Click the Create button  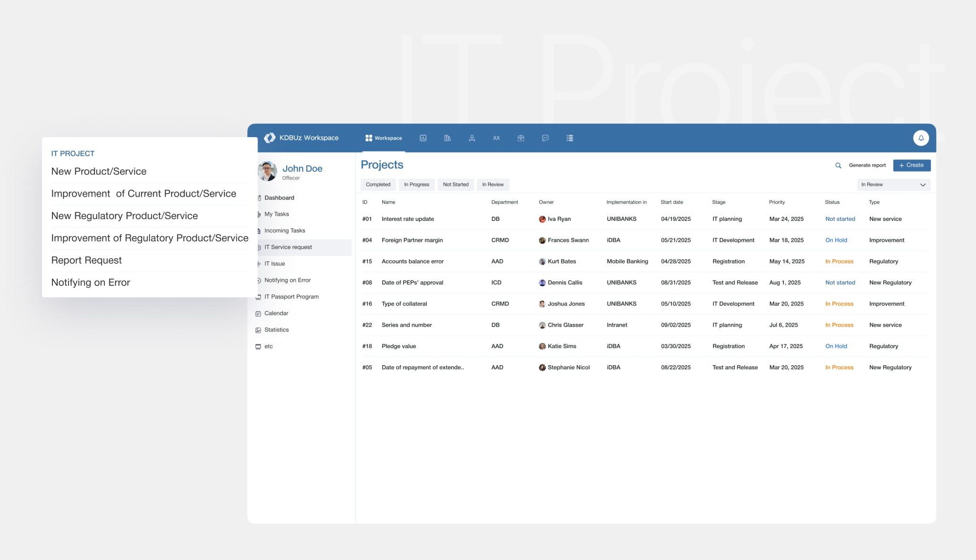[912, 165]
